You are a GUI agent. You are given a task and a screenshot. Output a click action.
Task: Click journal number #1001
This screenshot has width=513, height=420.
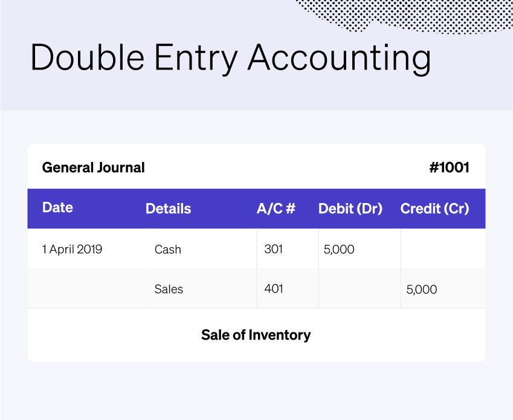click(449, 167)
